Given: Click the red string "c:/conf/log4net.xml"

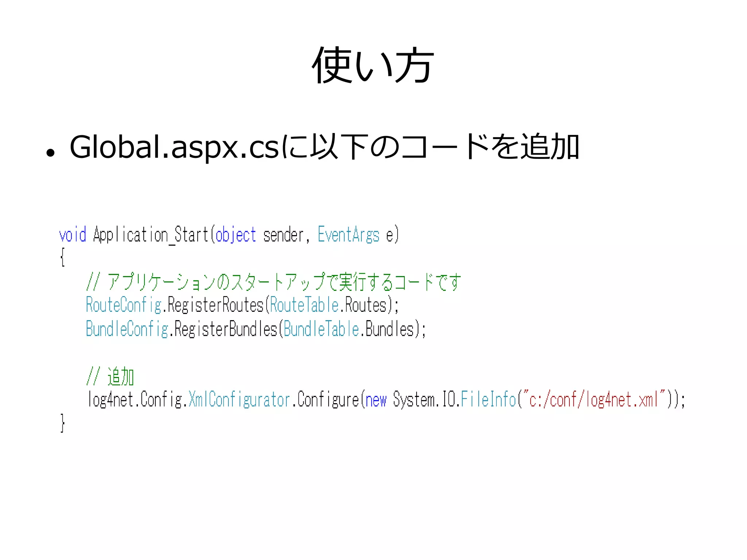Looking at the screenshot, I should [595, 399].
